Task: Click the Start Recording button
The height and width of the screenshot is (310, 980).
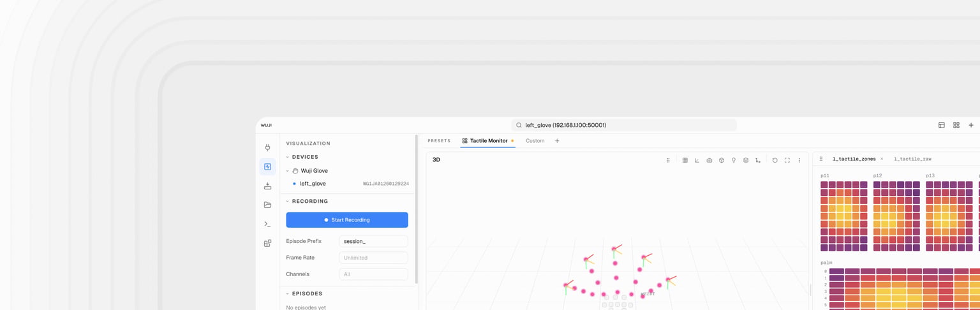Action: pos(347,220)
